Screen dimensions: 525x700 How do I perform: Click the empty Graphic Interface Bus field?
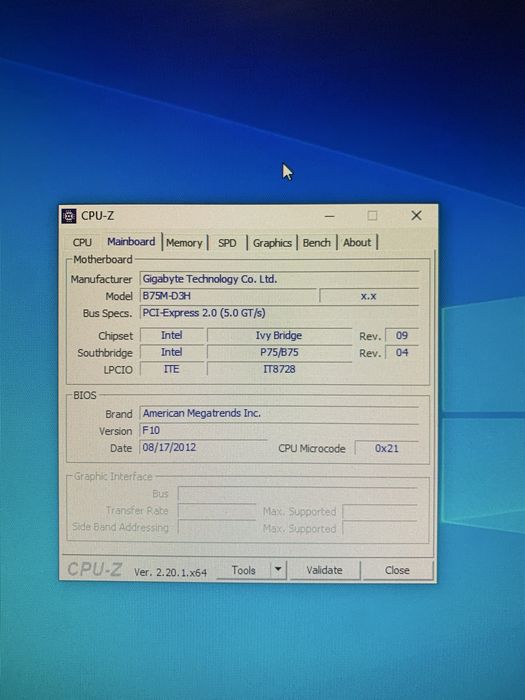(x=297, y=494)
